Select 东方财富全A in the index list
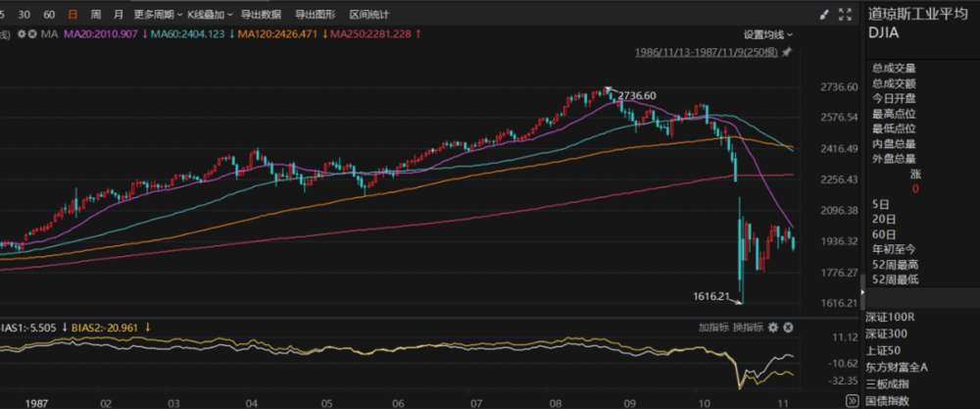The width and height of the screenshot is (980, 409). pos(896,367)
